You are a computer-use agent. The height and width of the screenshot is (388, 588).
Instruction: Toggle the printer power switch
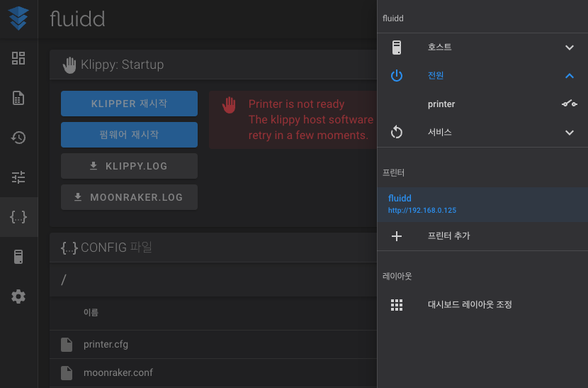coord(569,104)
